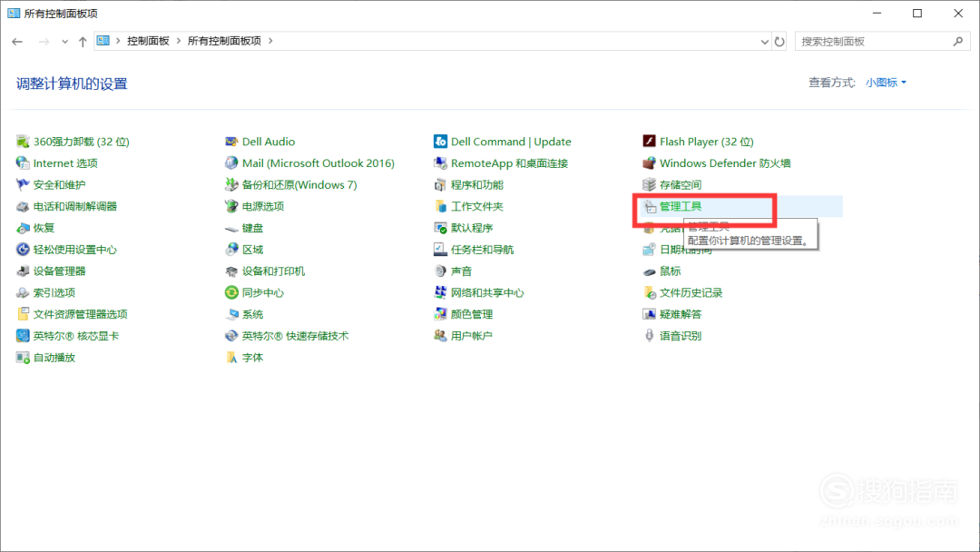Open the 轻松使用设置中心 icon
Viewport: 980px width, 552px height.
point(23,250)
